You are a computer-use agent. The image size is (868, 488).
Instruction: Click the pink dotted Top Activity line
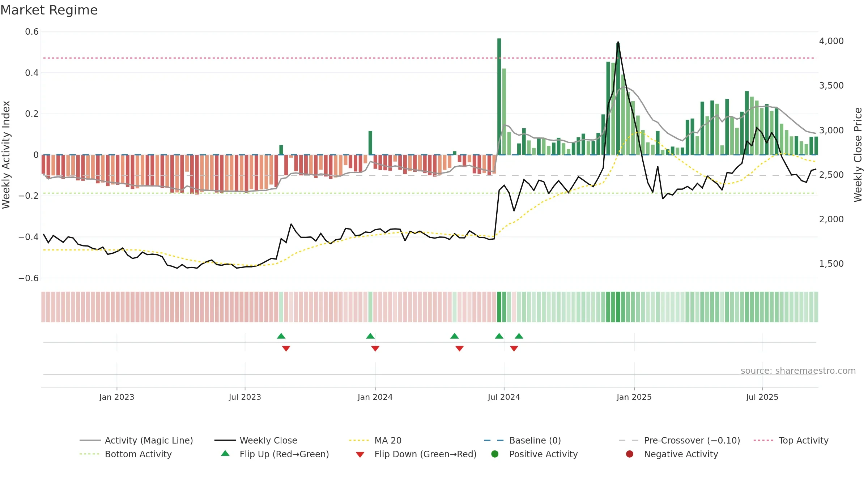point(430,58)
